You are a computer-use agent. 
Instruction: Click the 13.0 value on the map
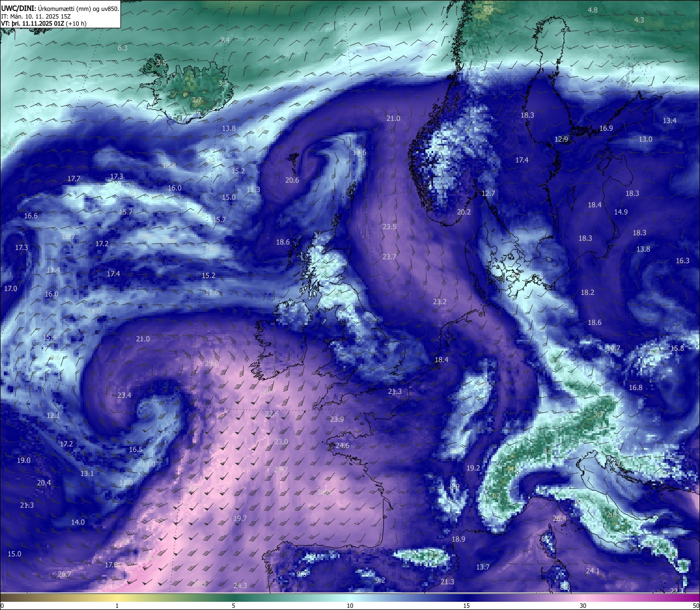click(645, 139)
